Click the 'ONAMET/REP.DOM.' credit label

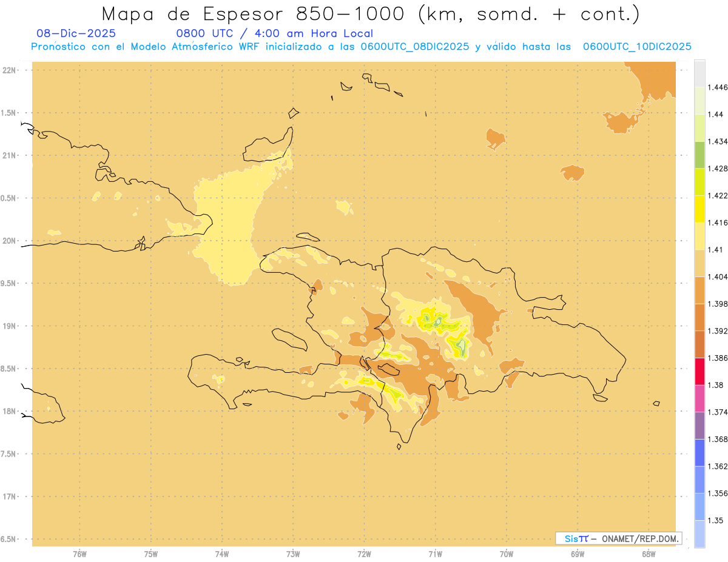[x=640, y=538]
